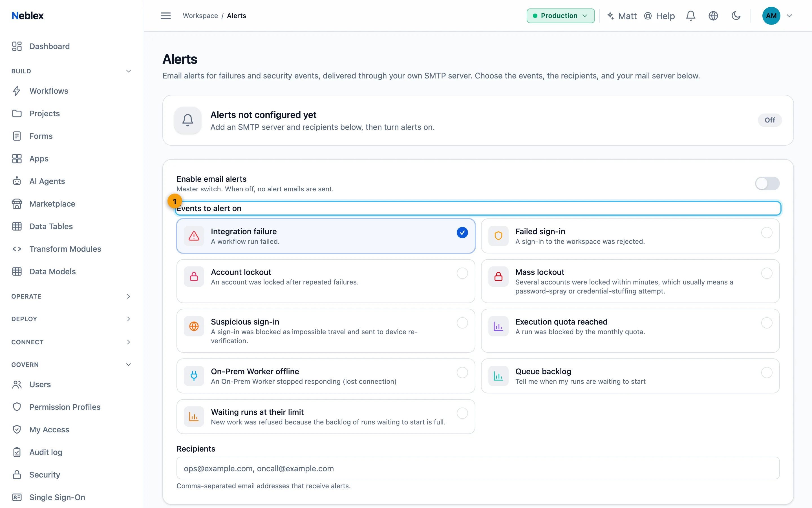Uncheck the Integration failure event
The image size is (812, 508).
pyautogui.click(x=462, y=233)
